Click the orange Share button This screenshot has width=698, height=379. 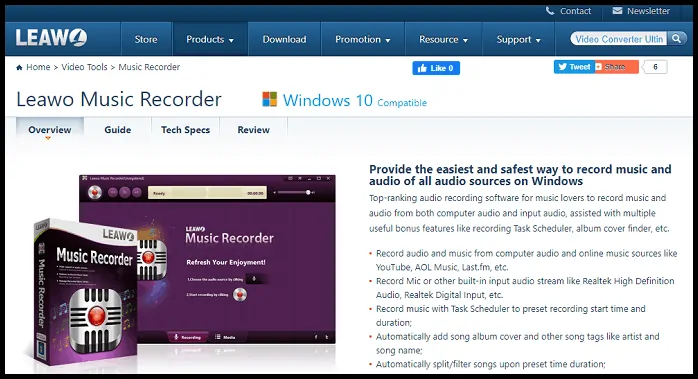tap(616, 67)
